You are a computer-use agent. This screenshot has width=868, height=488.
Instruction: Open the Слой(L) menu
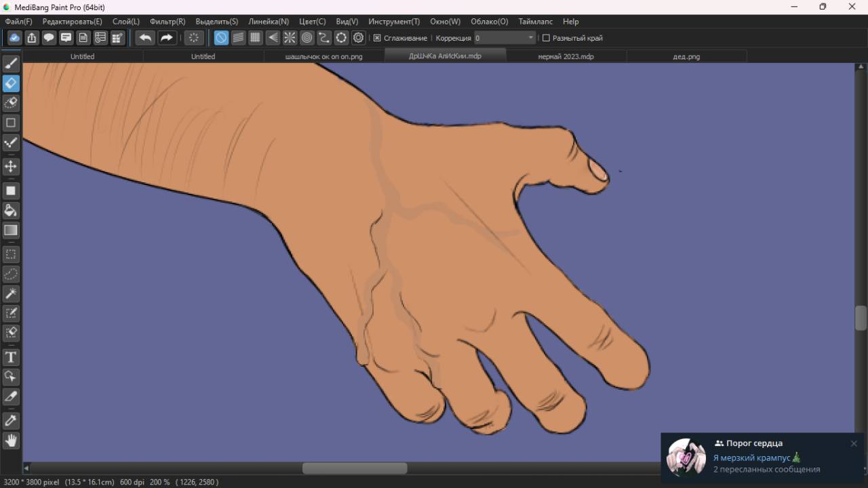pos(126,22)
